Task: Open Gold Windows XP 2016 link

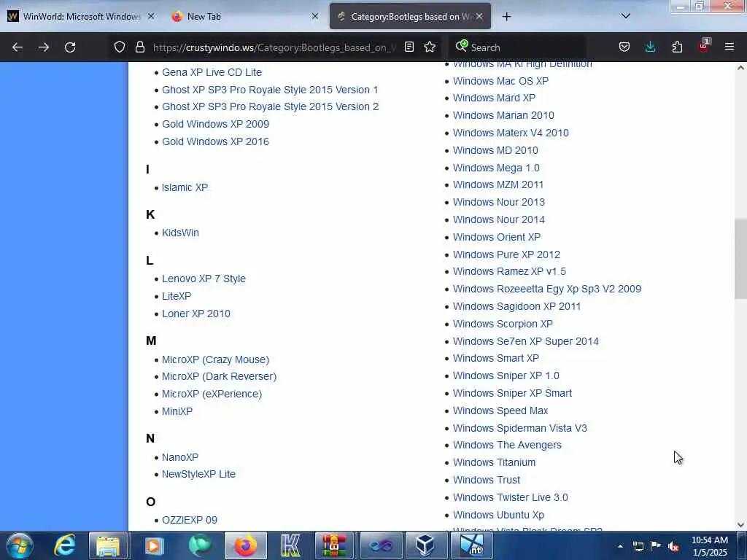Action: point(215,141)
